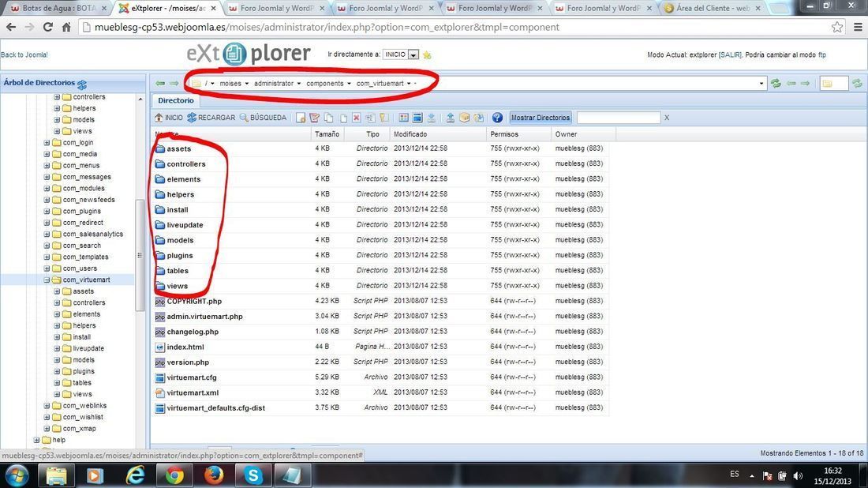Screen dimensions: 868x488
Task: Select the virtuemart.cfg file
Action: (x=192, y=377)
